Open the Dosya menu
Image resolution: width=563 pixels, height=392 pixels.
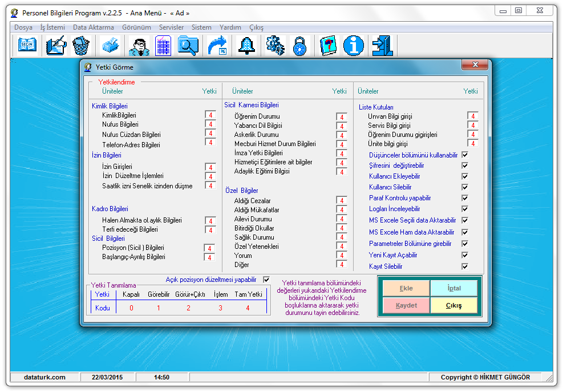click(23, 27)
